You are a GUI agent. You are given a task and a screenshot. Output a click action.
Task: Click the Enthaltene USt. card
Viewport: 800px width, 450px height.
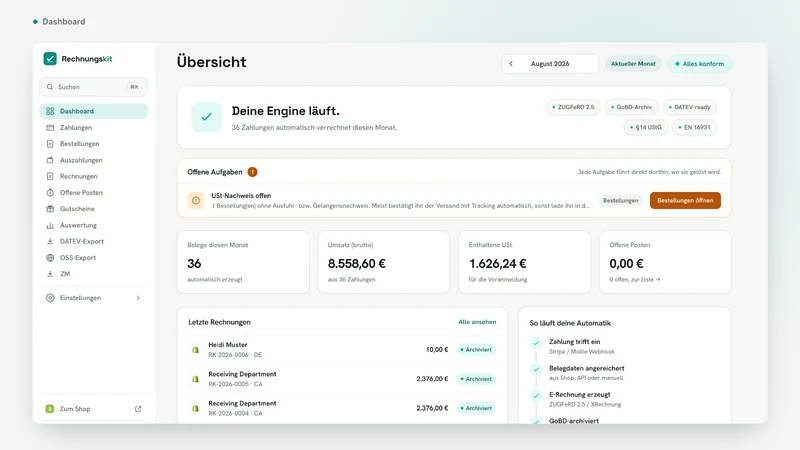[x=524, y=262]
